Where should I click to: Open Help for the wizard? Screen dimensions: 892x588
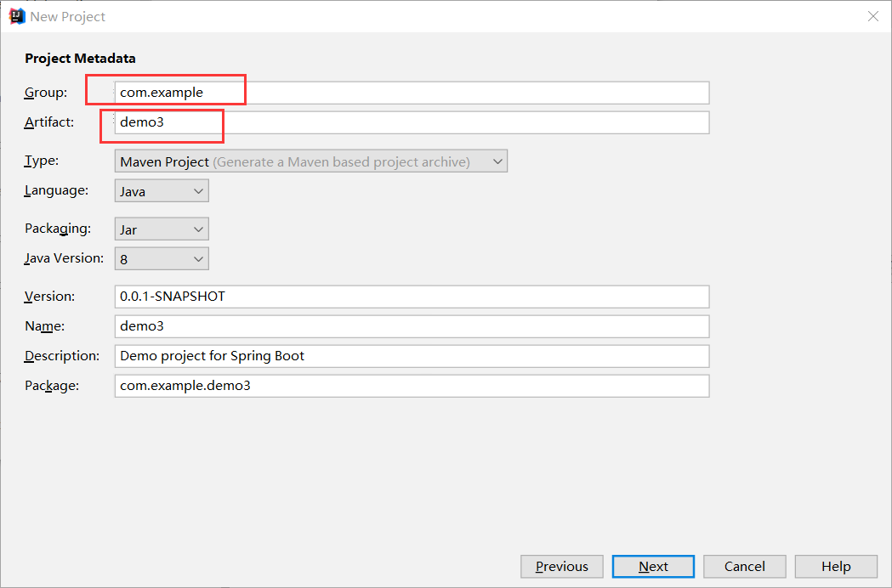(x=836, y=567)
